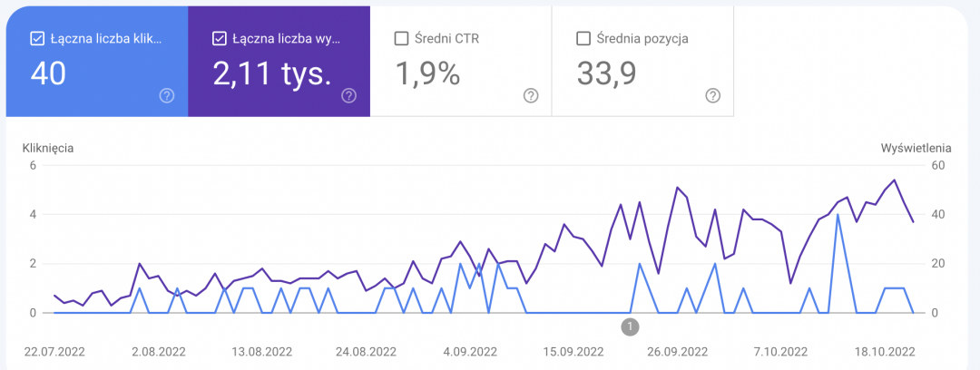Image resolution: width=980 pixels, height=370 pixels.
Task: Click the Kliknięcia axis label
Action: tap(49, 147)
